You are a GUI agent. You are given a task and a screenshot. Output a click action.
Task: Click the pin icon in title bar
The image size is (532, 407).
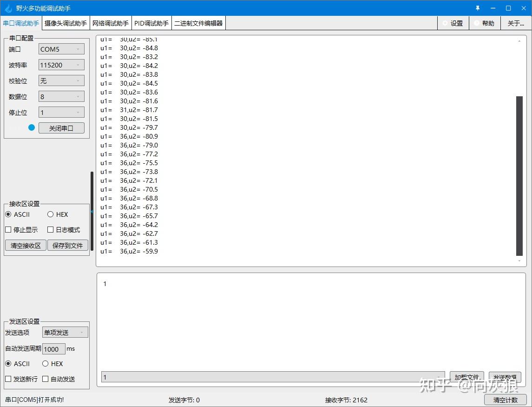click(478, 7)
